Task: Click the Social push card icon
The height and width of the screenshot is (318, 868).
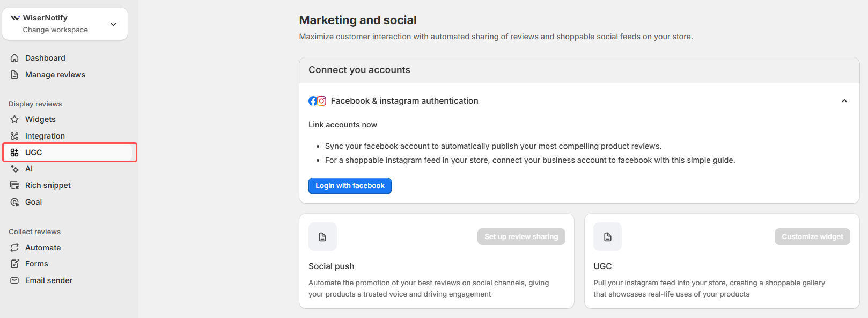Action: click(x=322, y=237)
